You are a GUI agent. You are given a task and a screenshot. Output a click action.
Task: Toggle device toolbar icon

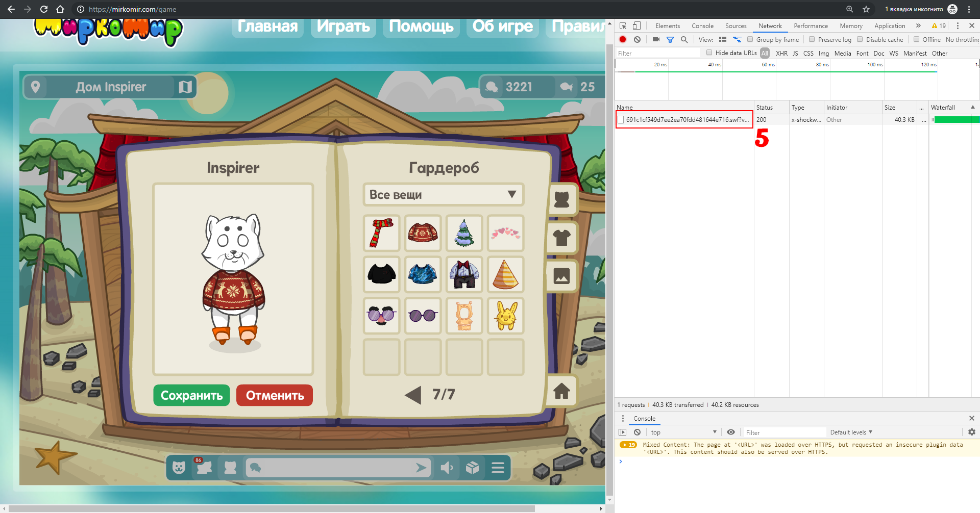coord(636,25)
